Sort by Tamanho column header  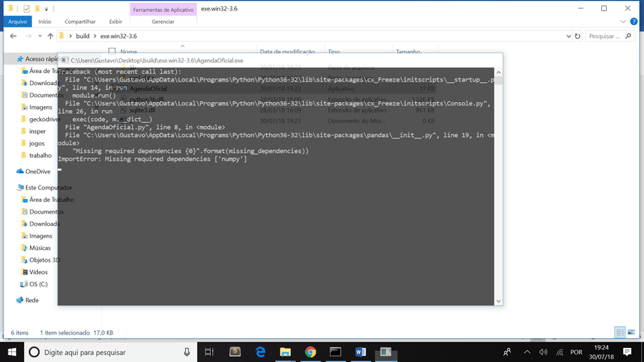[x=408, y=51]
